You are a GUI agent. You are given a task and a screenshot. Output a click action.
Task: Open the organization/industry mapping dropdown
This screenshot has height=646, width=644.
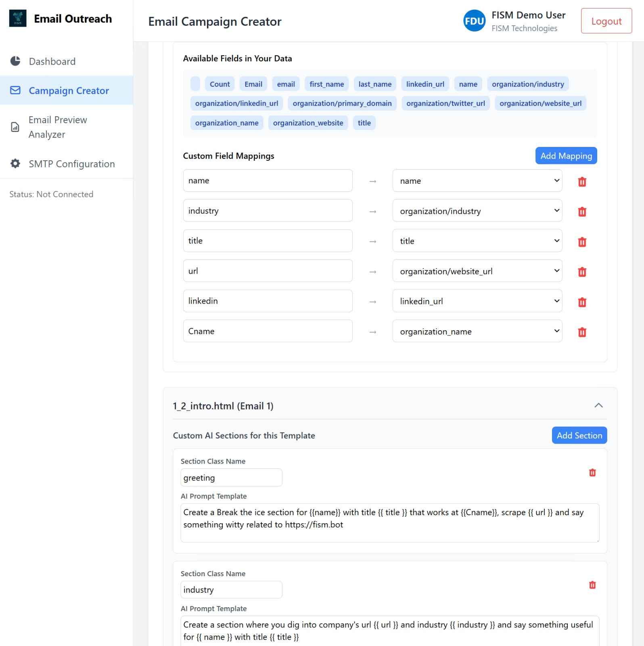click(477, 211)
